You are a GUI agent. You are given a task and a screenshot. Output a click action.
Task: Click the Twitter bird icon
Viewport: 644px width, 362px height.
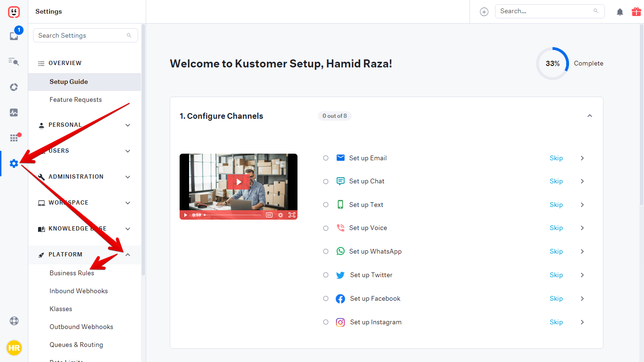(x=340, y=275)
